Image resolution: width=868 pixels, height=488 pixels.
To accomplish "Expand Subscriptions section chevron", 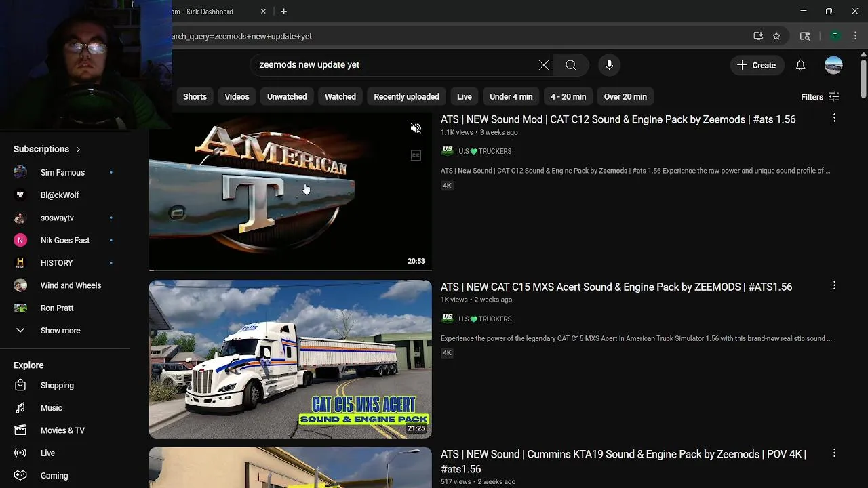I will click(78, 149).
